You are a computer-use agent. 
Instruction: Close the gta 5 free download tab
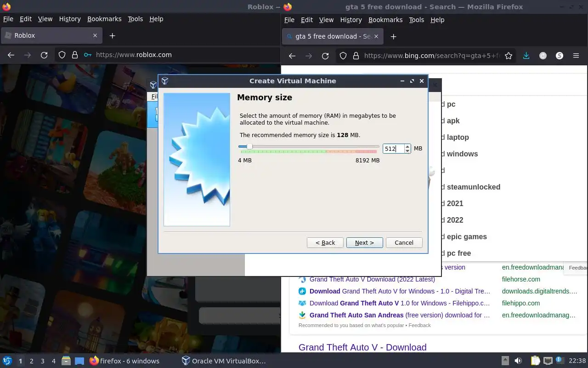(376, 36)
